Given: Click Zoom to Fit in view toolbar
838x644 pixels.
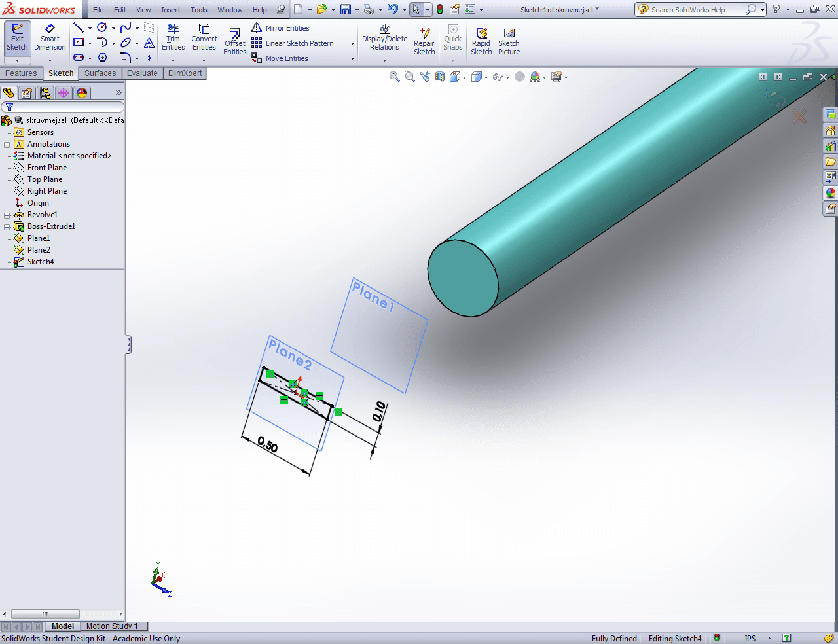Looking at the screenshot, I should pyautogui.click(x=395, y=77).
